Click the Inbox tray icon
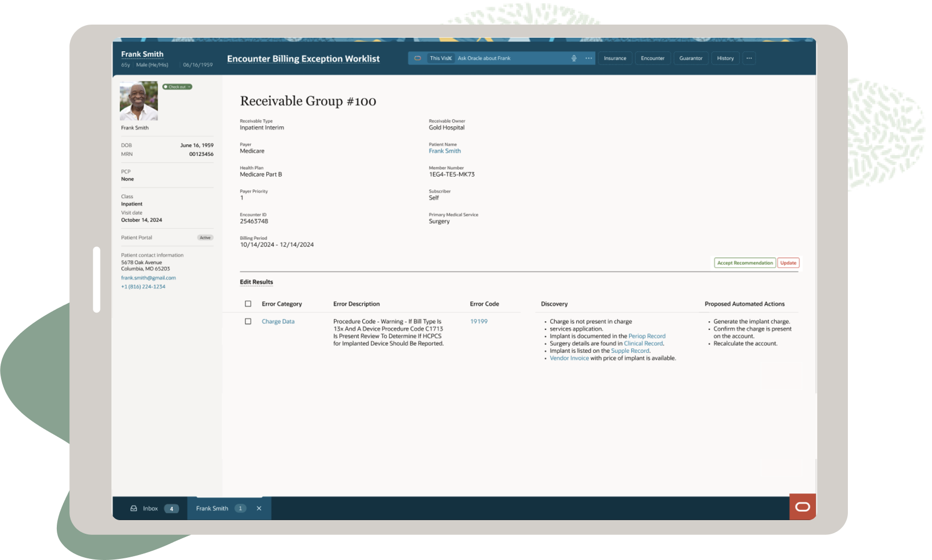 pos(133,509)
